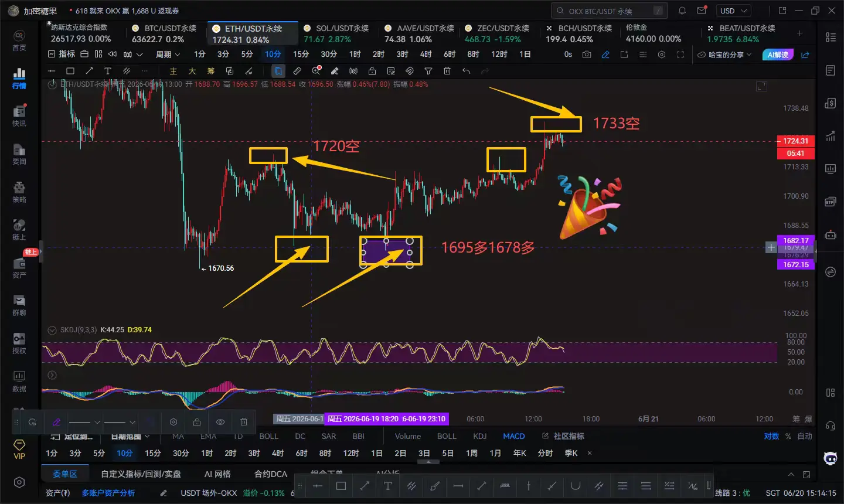This screenshot has height=504, width=844.
Task: Undo the last drawing action
Action: pyautogui.click(x=466, y=71)
